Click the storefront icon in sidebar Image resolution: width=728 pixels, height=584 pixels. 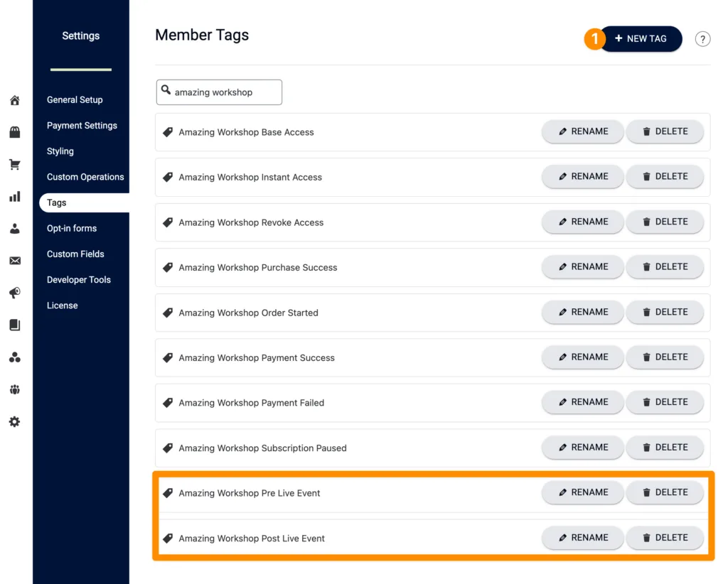14,132
